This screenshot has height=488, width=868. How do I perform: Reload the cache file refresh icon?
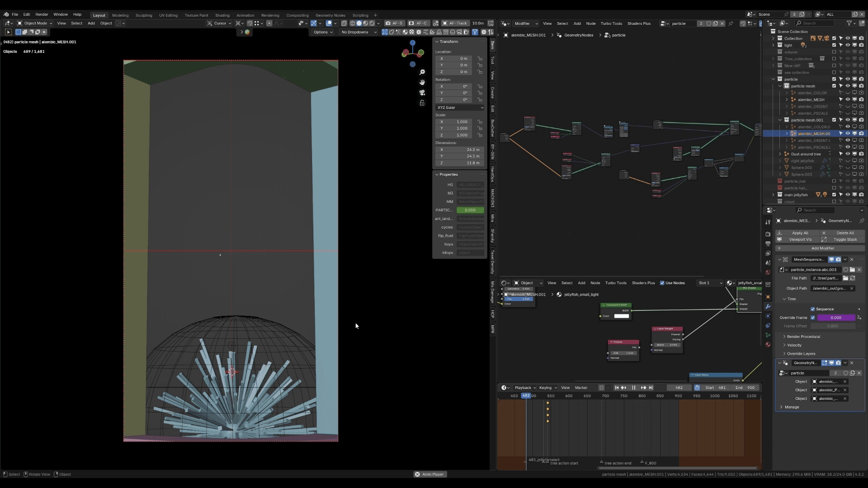pos(853,278)
